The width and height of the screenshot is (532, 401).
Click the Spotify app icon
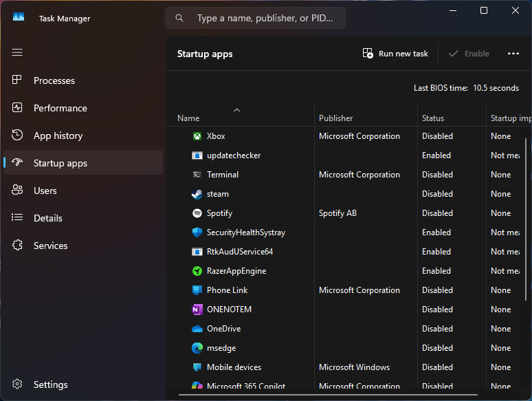(197, 213)
